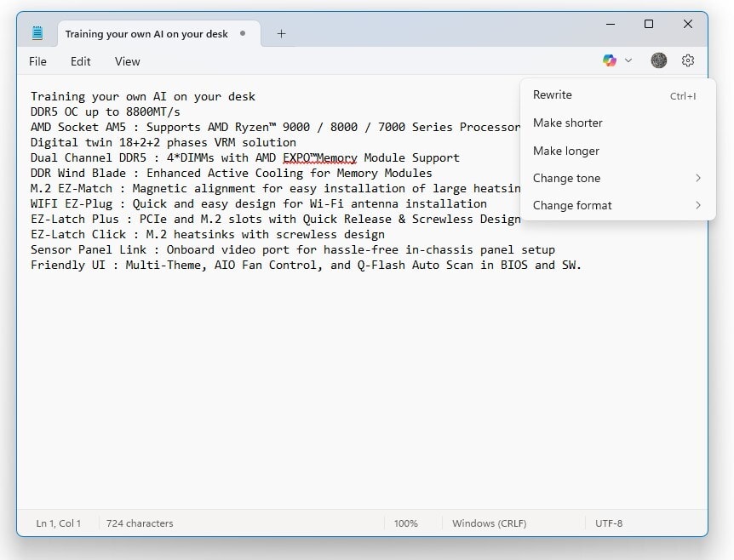
Task: Click the UTF-8 encoding indicator
Action: point(609,523)
